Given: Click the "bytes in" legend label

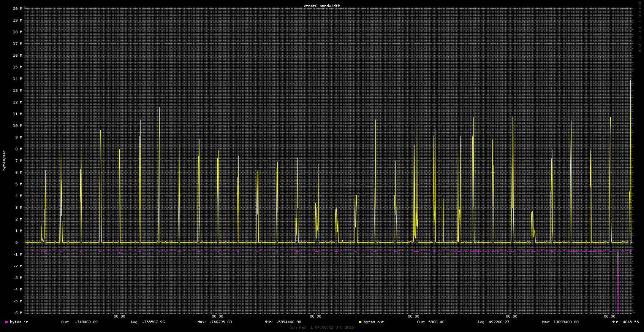Looking at the screenshot, I should pos(19,322).
